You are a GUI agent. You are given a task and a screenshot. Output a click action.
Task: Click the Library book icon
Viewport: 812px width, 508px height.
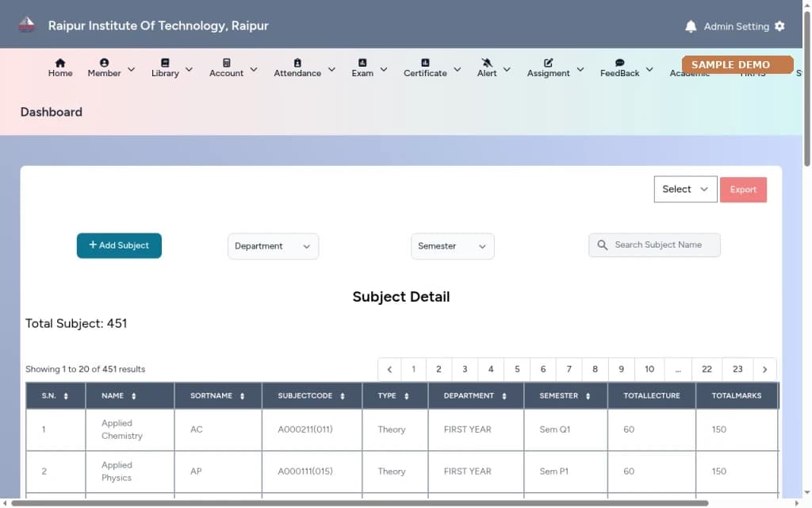point(165,63)
